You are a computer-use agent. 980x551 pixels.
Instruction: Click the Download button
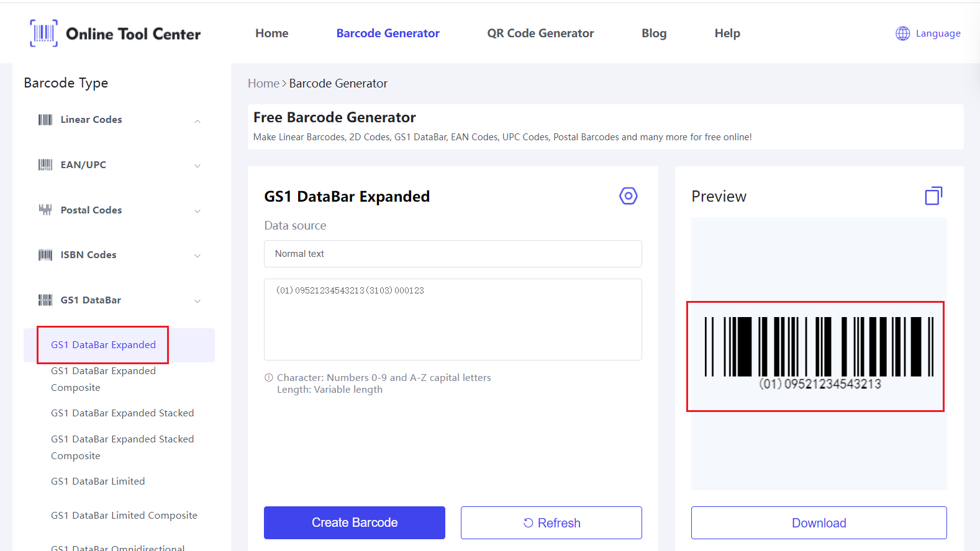(819, 522)
